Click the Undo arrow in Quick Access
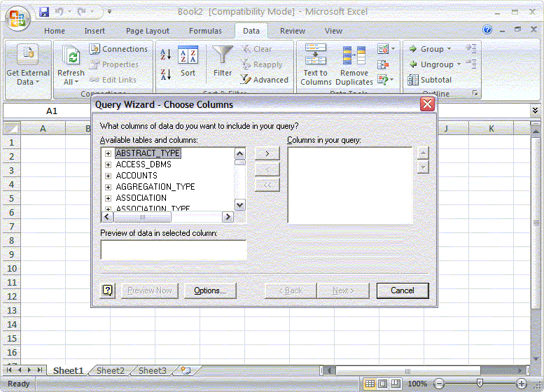Image resolution: width=544 pixels, height=392 pixels. (x=59, y=12)
